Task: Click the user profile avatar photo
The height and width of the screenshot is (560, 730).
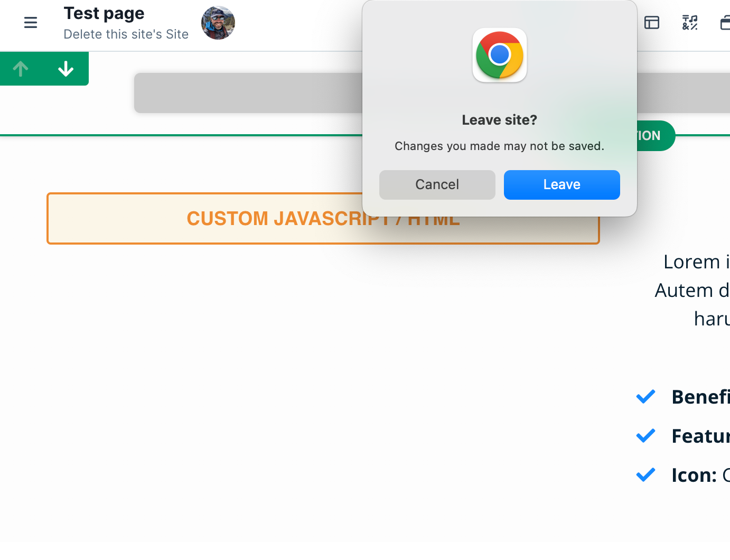Action: [218, 23]
